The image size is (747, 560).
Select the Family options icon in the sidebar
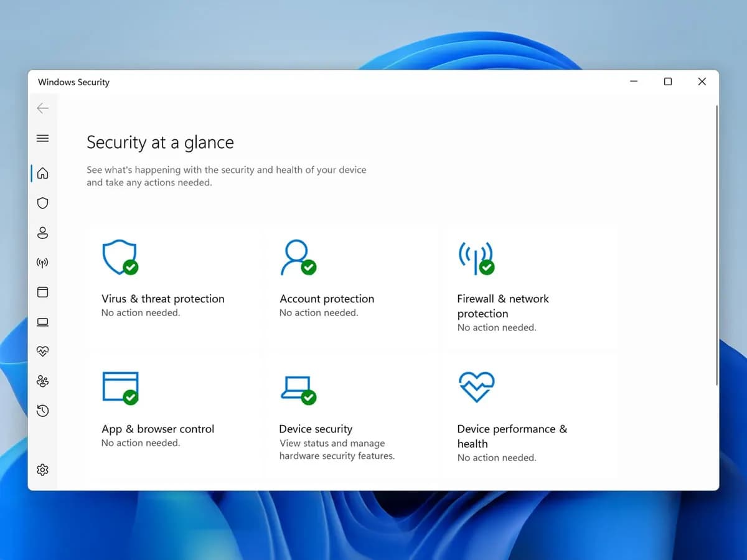click(x=42, y=381)
